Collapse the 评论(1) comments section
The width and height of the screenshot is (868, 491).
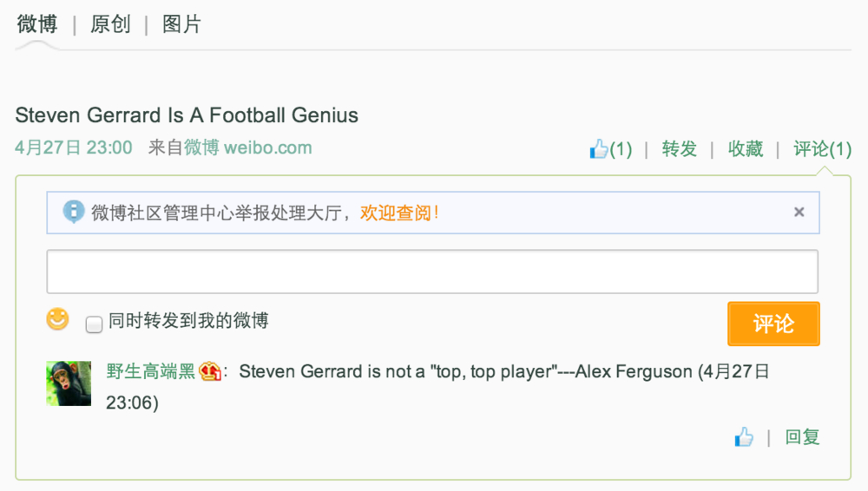822,149
